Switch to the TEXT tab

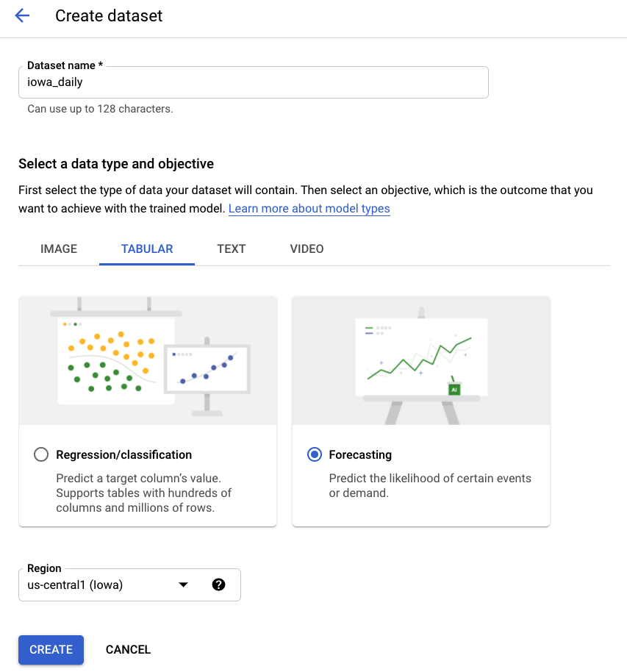point(232,249)
